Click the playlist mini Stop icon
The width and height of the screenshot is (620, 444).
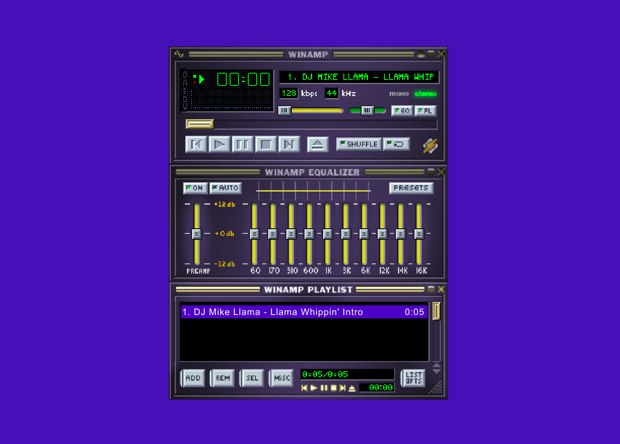tap(333, 388)
